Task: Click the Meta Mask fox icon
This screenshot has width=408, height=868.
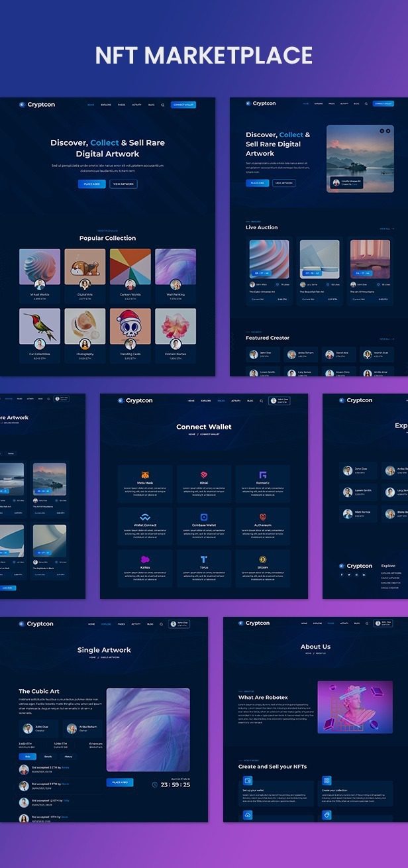Action: (145, 475)
